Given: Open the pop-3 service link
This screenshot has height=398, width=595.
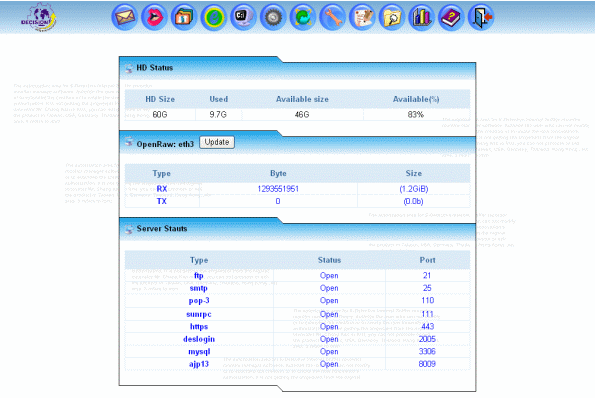Looking at the screenshot, I should pyautogui.click(x=199, y=300).
